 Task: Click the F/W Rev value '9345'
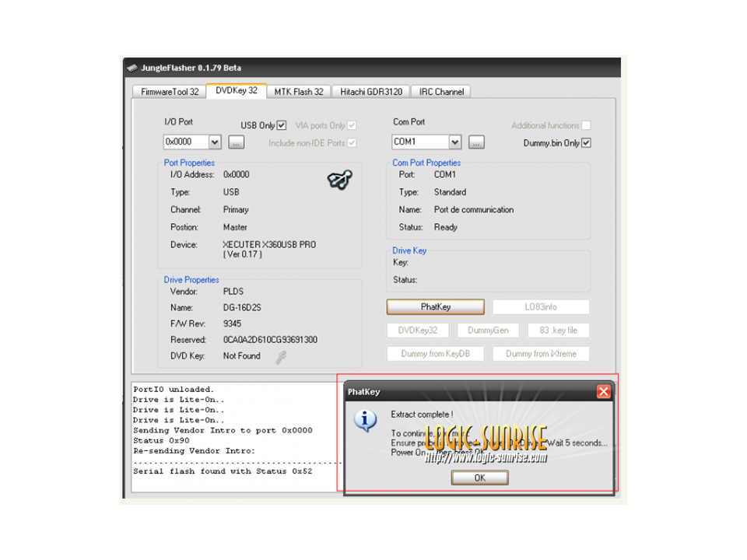232,324
